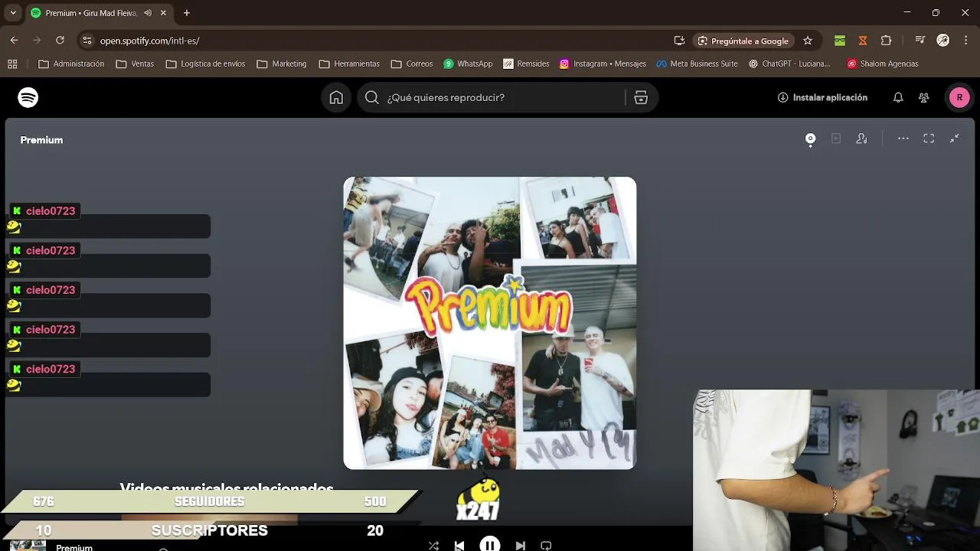Open a new browser tab
The height and width of the screenshot is (551, 980).
tap(186, 13)
